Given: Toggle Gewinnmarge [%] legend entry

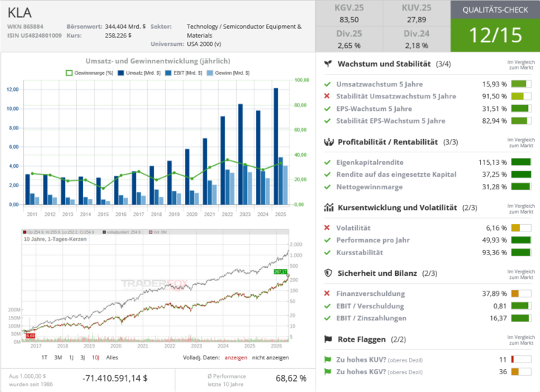Looking at the screenshot, I should tap(90, 73).
